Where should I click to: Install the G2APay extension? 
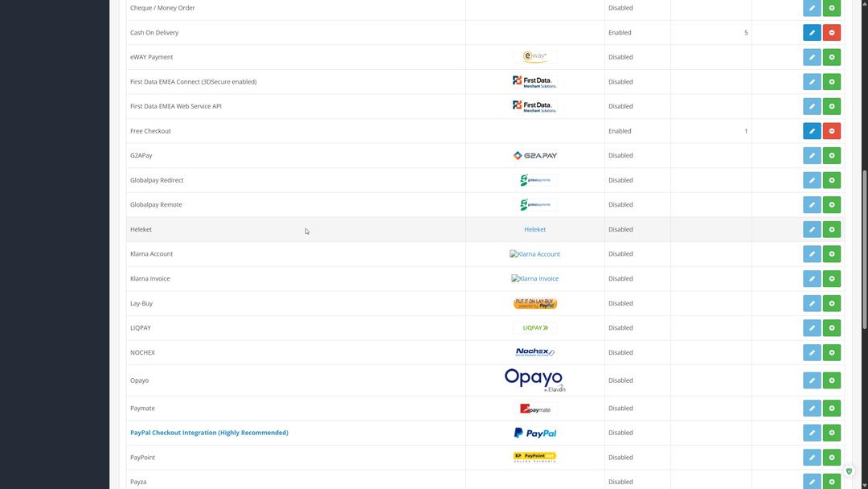click(832, 155)
